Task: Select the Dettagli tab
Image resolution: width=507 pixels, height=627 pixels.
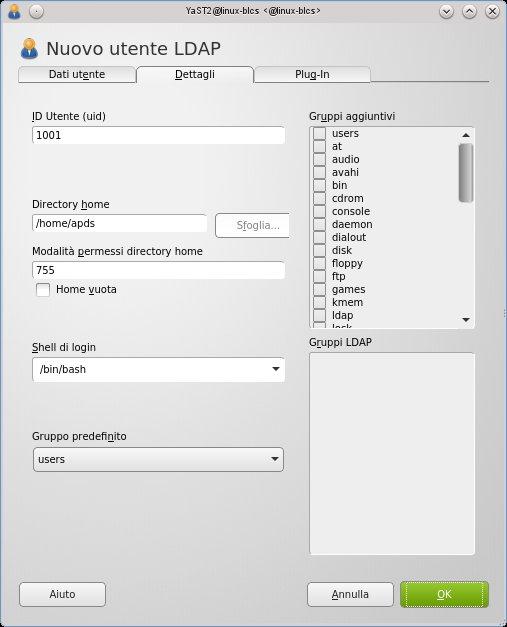Action: pyautogui.click(x=195, y=75)
